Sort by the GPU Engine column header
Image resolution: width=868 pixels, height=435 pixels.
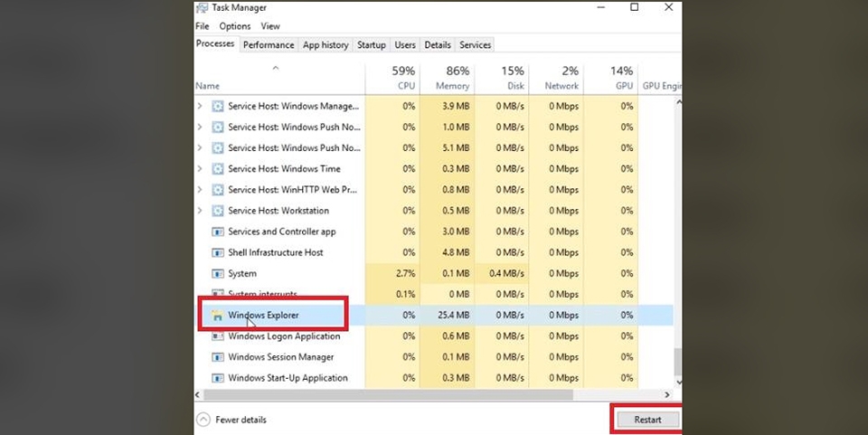click(660, 79)
